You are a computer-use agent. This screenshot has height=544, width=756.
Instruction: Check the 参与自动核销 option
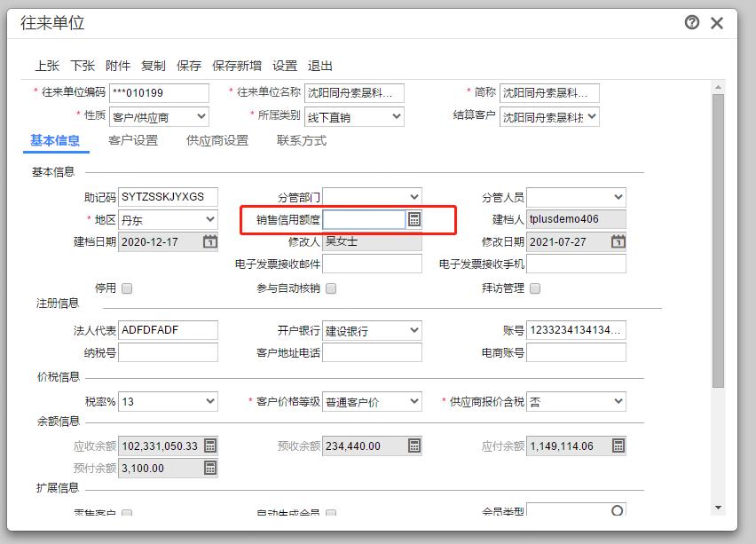pyautogui.click(x=329, y=287)
